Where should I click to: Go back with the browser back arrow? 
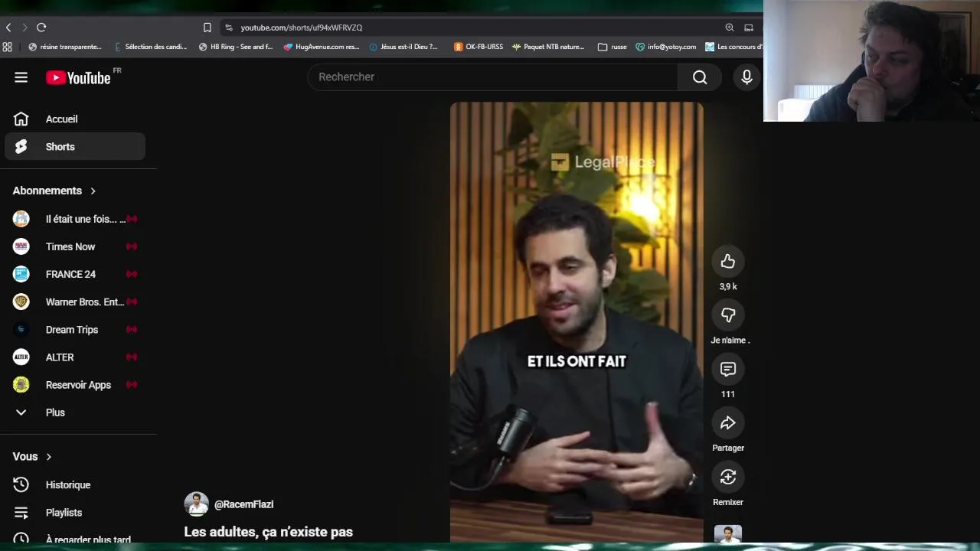tap(8, 28)
